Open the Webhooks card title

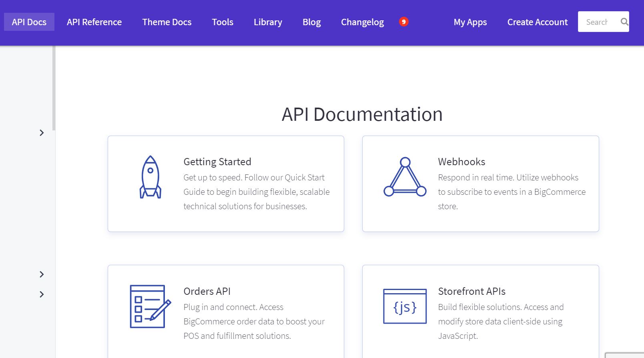(461, 162)
